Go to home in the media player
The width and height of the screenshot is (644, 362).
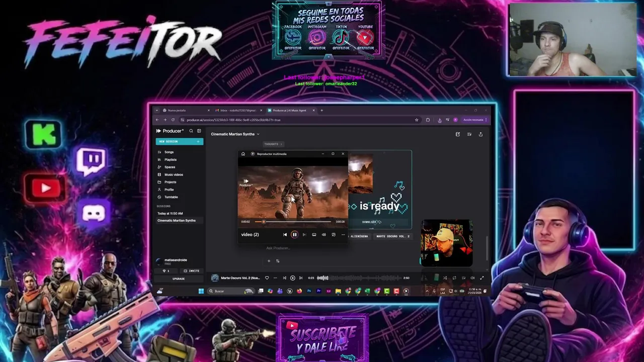pyautogui.click(x=243, y=154)
